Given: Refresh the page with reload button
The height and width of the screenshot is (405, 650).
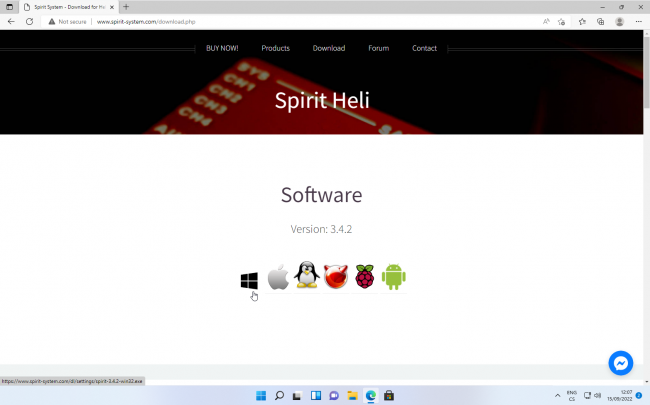Looking at the screenshot, I should pyautogui.click(x=29, y=21).
